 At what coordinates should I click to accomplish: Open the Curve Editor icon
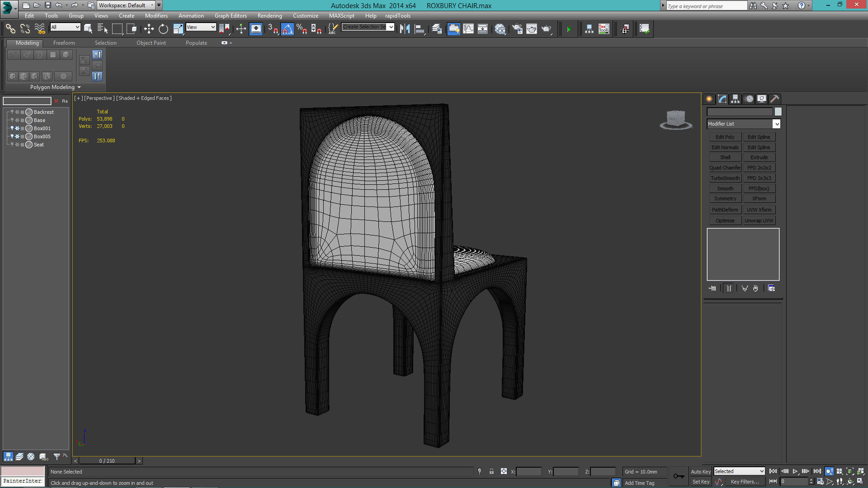click(468, 29)
